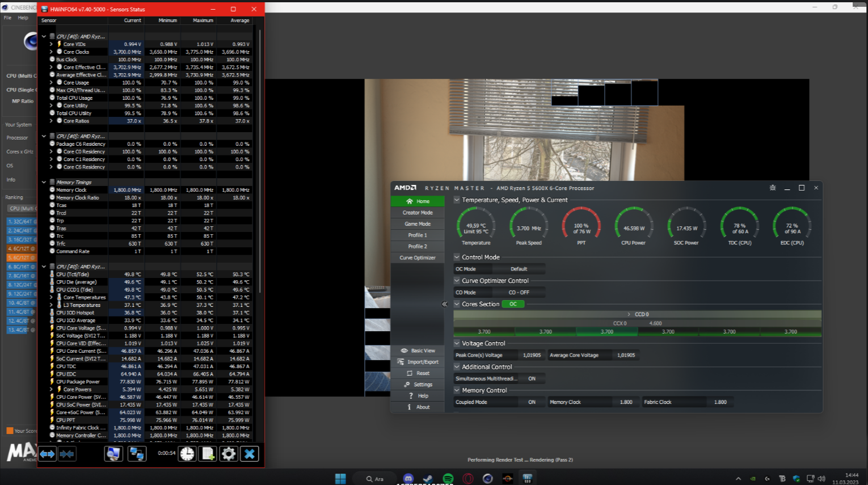Collapse the Memory Control section
This screenshot has height=485, width=868.
click(457, 390)
